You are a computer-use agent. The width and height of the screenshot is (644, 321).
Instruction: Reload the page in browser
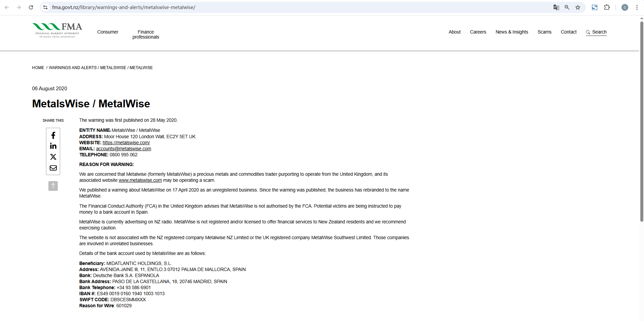click(x=31, y=7)
